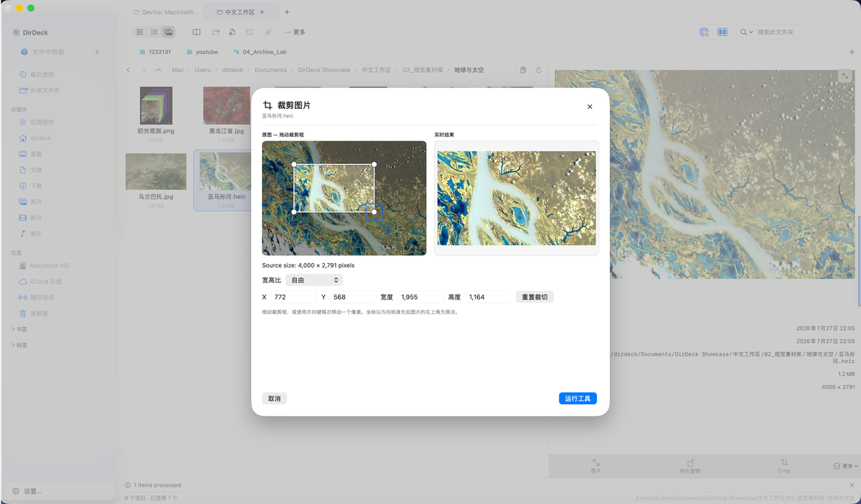Open the 宽高比 自由 dropdown
Image resolution: width=861 pixels, height=504 pixels.
(x=314, y=280)
